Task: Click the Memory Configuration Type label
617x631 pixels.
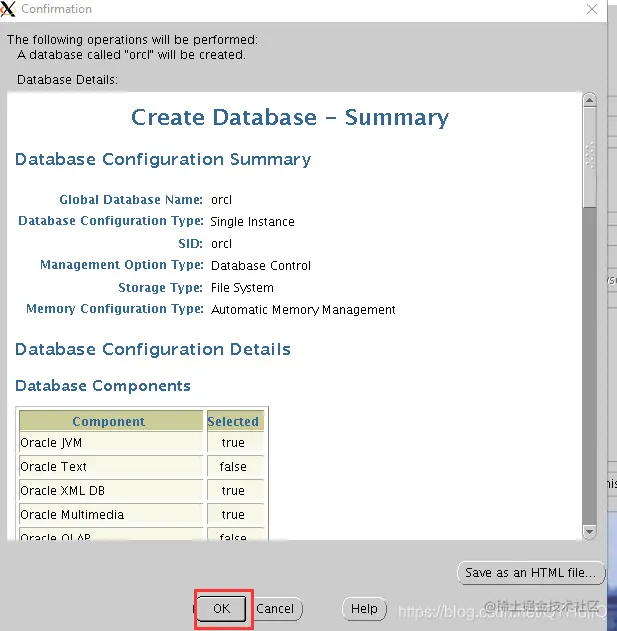Action: [115, 309]
